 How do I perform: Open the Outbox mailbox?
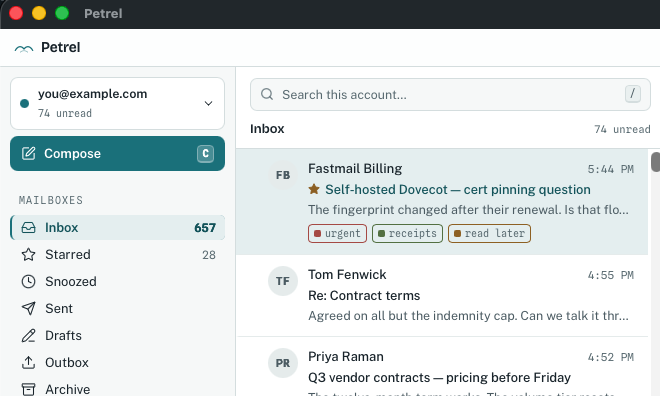pyautogui.click(x=117, y=362)
